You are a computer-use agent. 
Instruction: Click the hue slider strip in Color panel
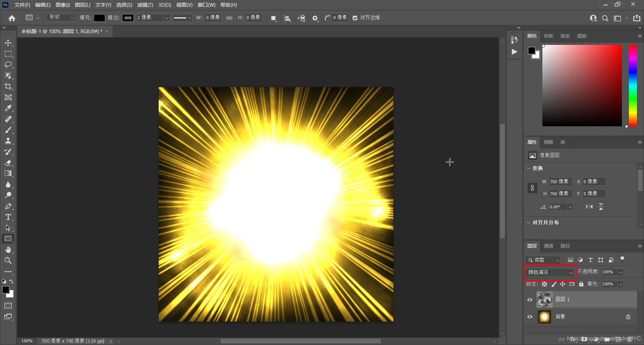(x=633, y=85)
